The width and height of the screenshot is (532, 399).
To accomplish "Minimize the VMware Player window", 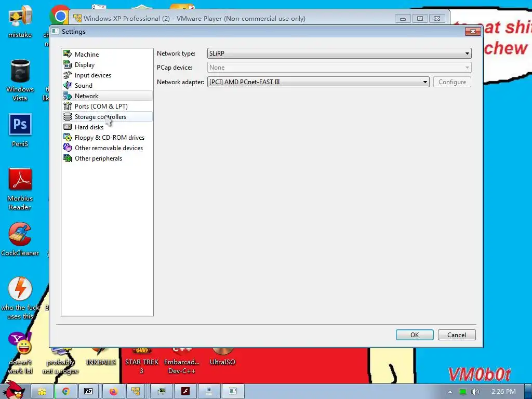I will (x=403, y=19).
